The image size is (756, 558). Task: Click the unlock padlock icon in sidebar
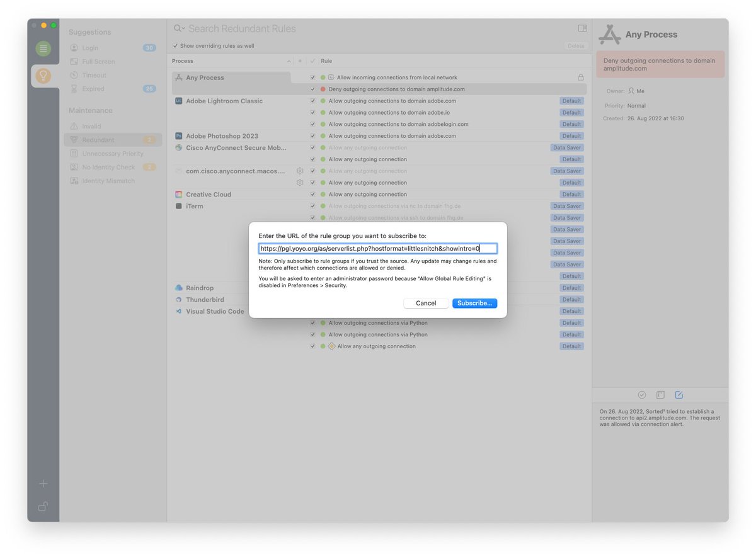coord(43,506)
